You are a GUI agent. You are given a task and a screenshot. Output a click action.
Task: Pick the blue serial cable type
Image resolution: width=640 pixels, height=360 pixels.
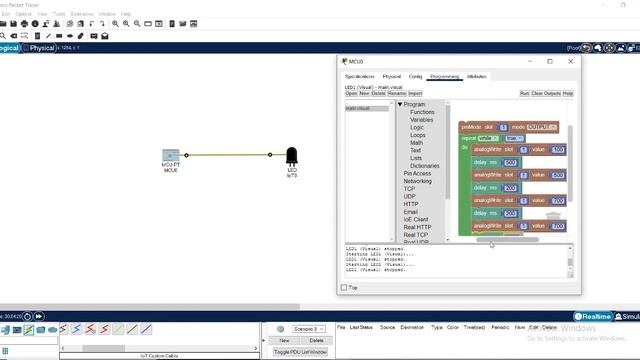coord(76,329)
